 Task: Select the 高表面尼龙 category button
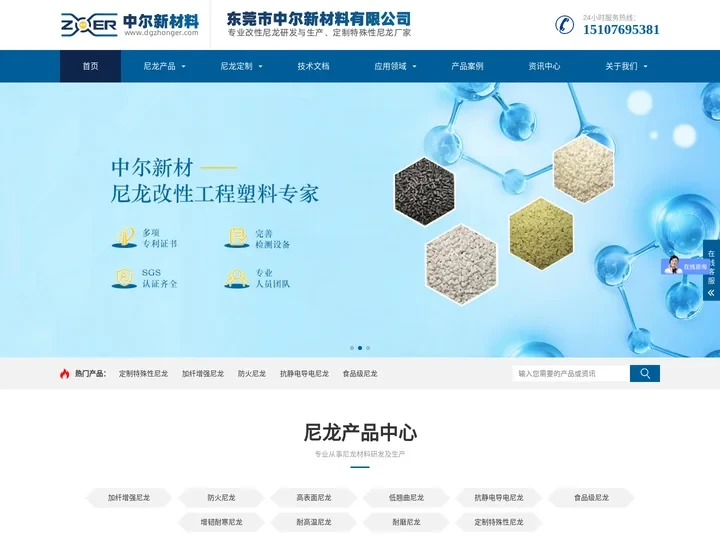[x=314, y=497]
